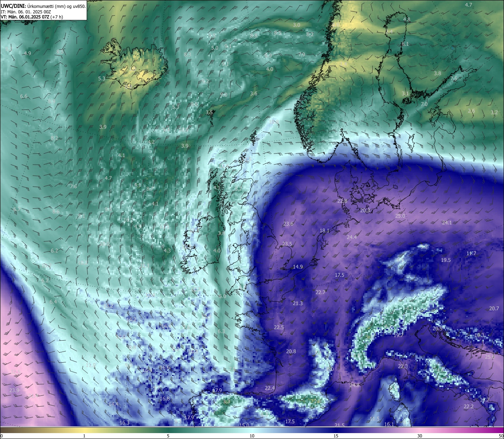This screenshot has width=504, height=439.
Task: Click the 4.8 value on the map
Action: click(407, 19)
